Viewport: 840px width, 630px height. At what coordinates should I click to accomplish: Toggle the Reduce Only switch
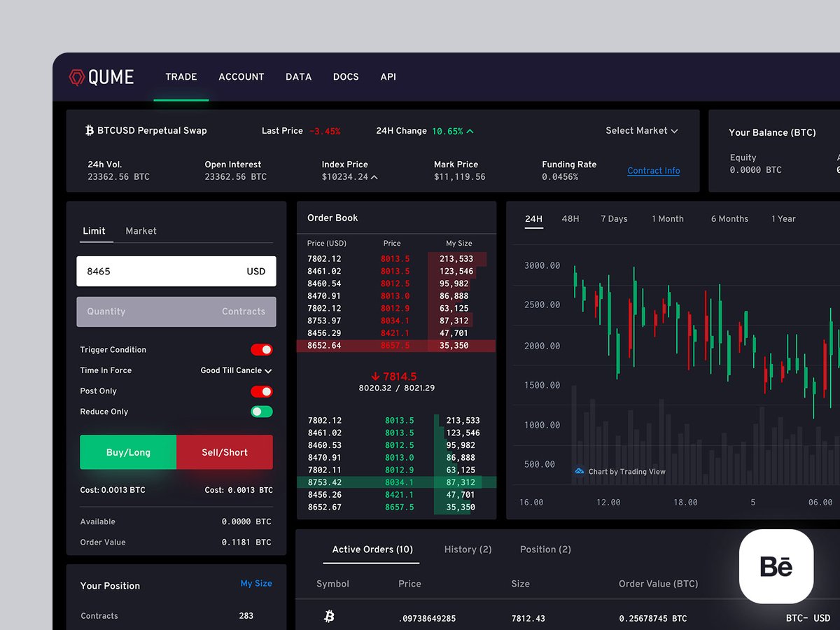tap(262, 412)
